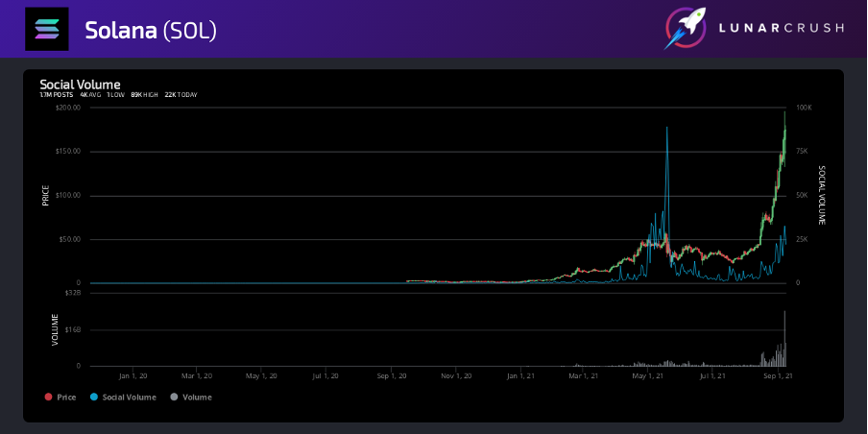Click the Sep 1, 20 date label
Screen dimensions: 868x434
click(x=392, y=376)
